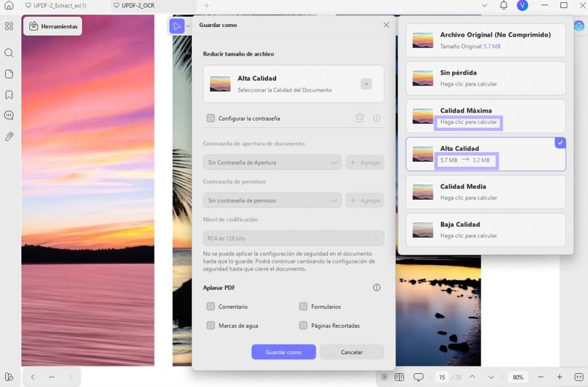The width and height of the screenshot is (588, 387).
Task: Check the Comentario flatten option
Action: [211, 307]
